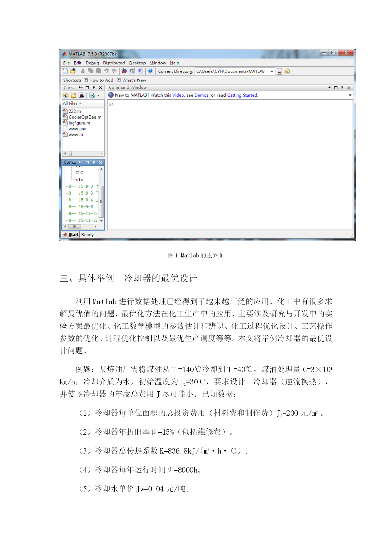The height and width of the screenshot is (554, 392).
Task: Select the uppercase CLC history entry
Action: (x=79, y=173)
